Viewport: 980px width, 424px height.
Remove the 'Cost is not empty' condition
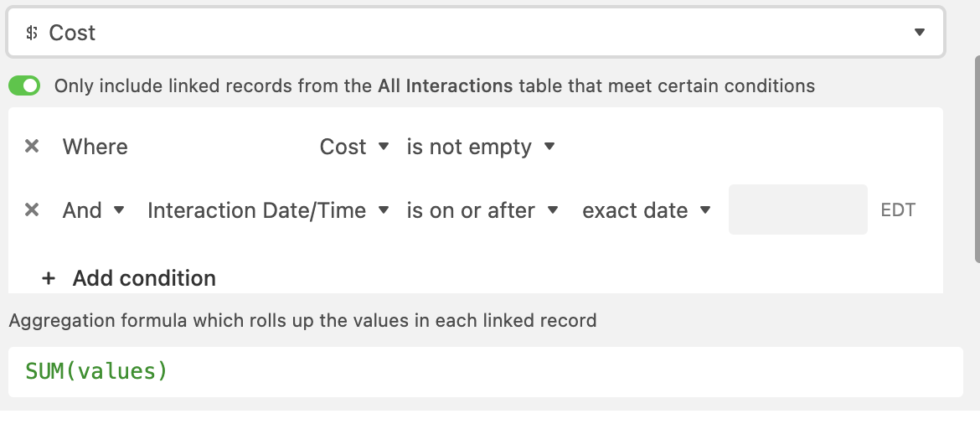point(32,147)
